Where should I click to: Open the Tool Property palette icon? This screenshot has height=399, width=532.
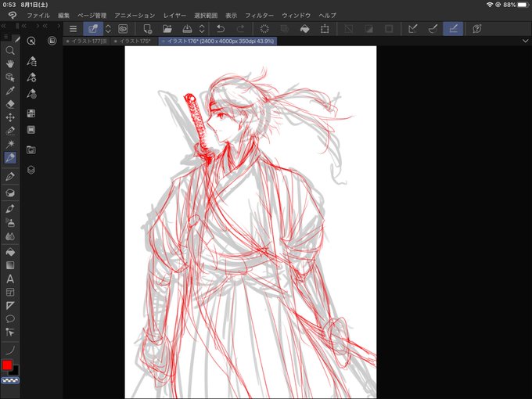click(31, 77)
